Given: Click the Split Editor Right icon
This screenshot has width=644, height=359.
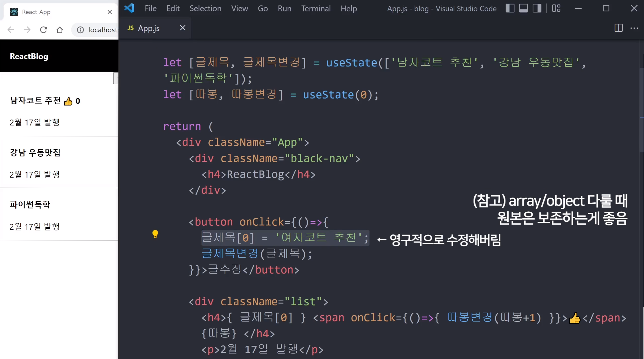Looking at the screenshot, I should 619,28.
